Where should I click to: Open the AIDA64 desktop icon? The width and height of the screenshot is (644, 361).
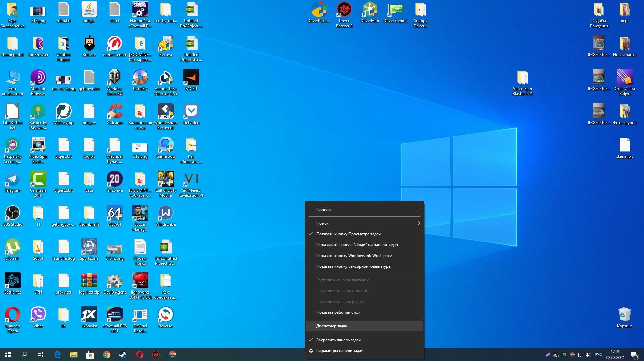coord(114,216)
